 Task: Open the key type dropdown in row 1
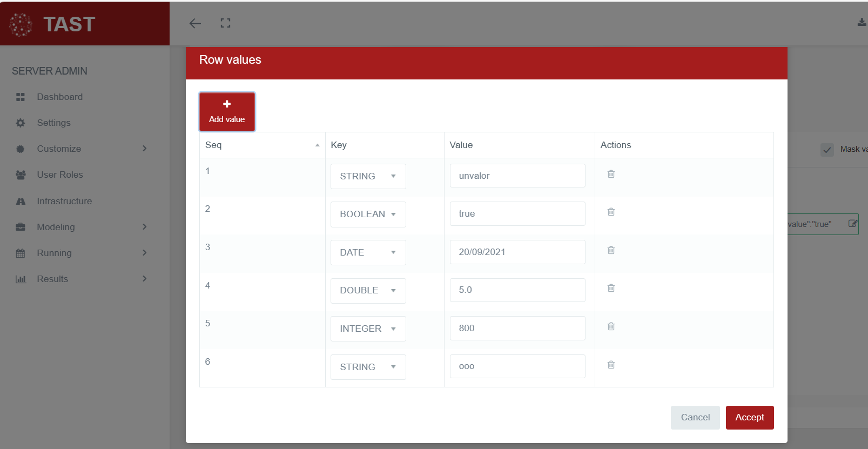(368, 177)
